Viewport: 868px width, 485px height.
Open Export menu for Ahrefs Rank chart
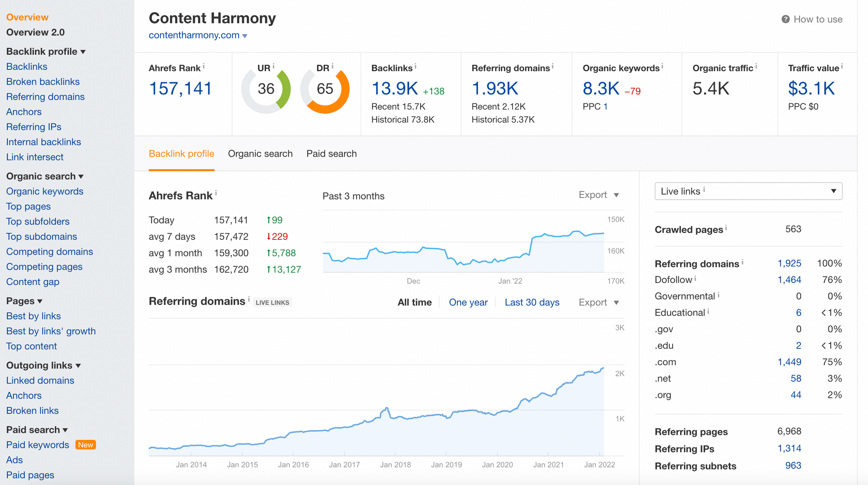pos(599,195)
